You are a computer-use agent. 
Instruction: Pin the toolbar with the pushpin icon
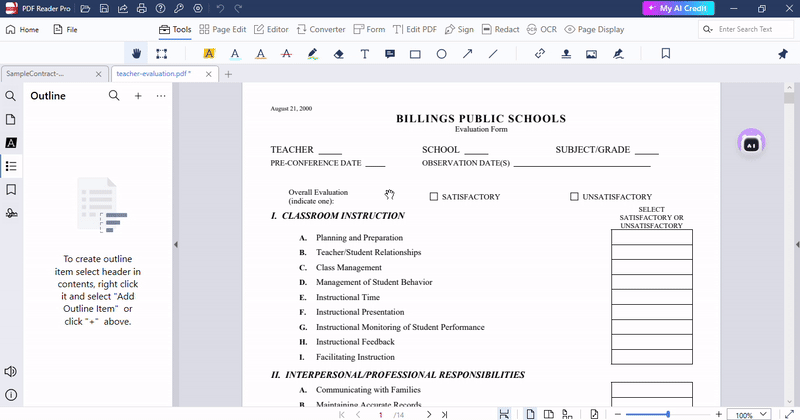[x=783, y=54]
